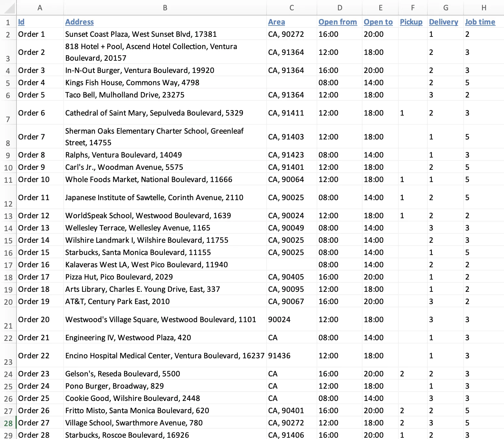Select the CA, 90405 area cell
504x439 pixels.
click(x=291, y=277)
